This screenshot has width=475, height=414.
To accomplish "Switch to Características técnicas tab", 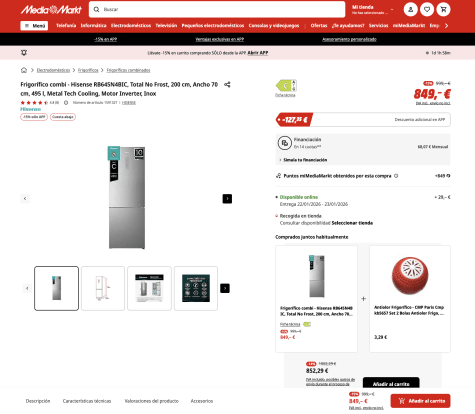I will click(87, 401).
